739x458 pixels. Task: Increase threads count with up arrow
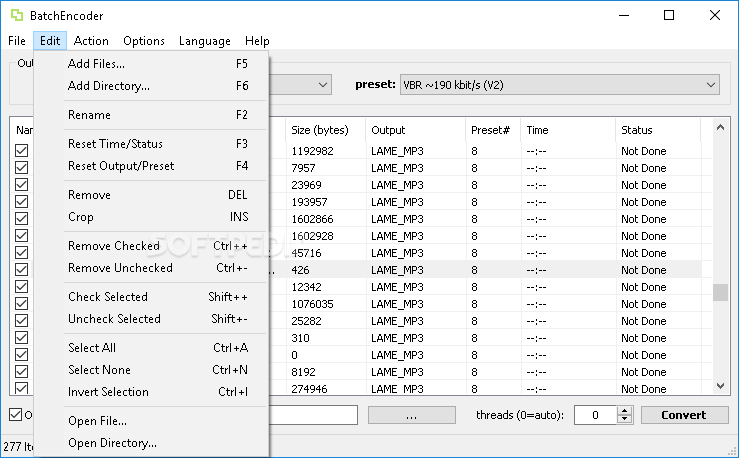625,410
